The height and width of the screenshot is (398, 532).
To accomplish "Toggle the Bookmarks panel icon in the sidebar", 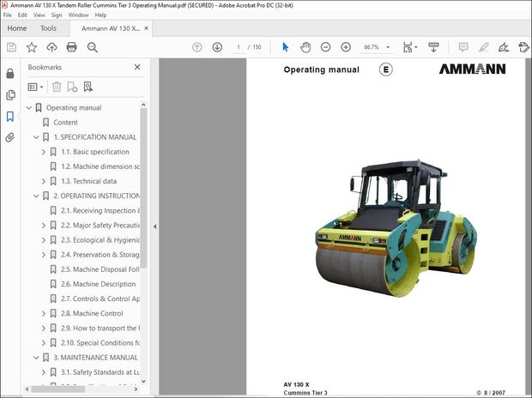I will pyautogui.click(x=10, y=117).
